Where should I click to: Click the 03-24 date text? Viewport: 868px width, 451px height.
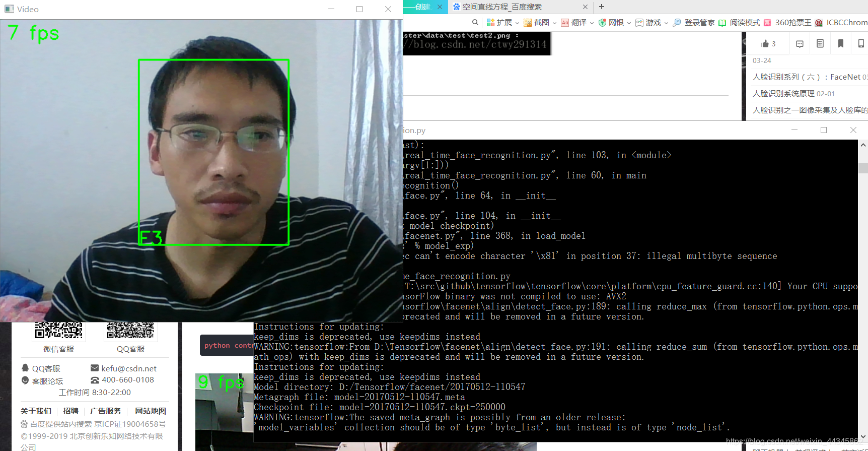(x=762, y=60)
